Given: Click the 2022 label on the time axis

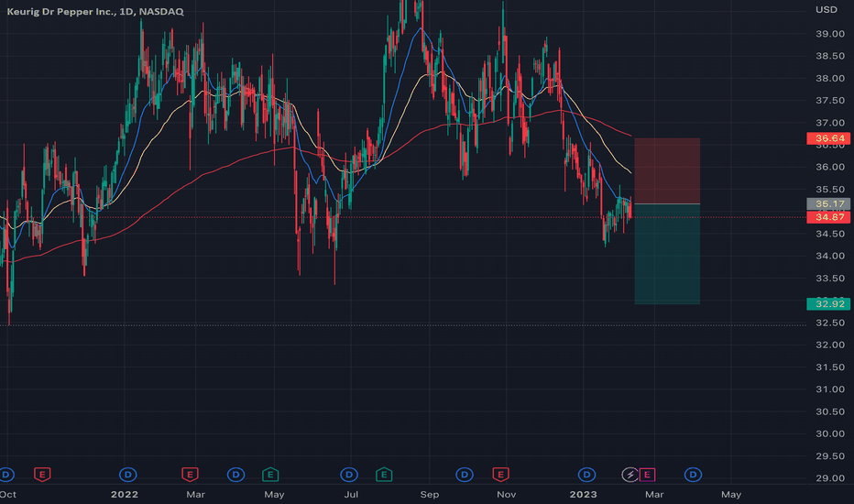Looking at the screenshot, I should click(x=125, y=495).
